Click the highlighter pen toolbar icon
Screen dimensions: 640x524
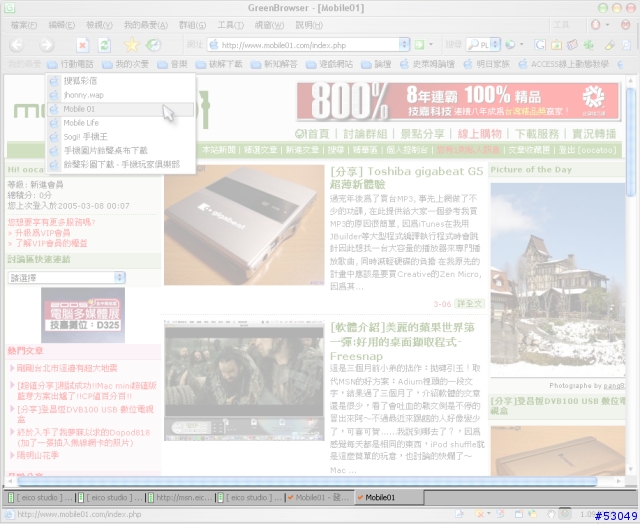[609, 44]
